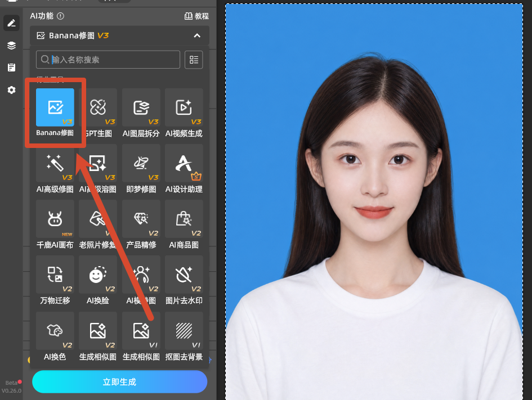Focus the 输入名称搜索 search field
The height and width of the screenshot is (400, 532).
point(108,60)
